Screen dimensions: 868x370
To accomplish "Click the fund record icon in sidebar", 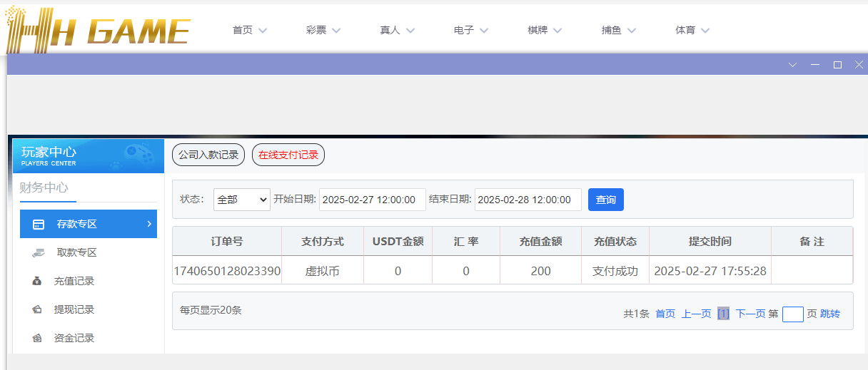I will [x=37, y=339].
